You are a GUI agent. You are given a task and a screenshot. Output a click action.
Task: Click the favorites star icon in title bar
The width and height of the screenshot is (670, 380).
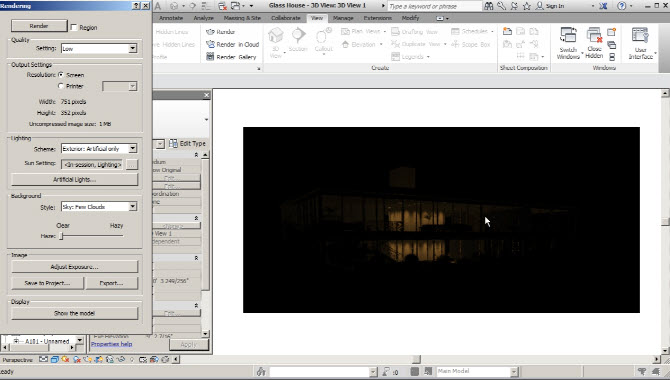coord(527,6)
